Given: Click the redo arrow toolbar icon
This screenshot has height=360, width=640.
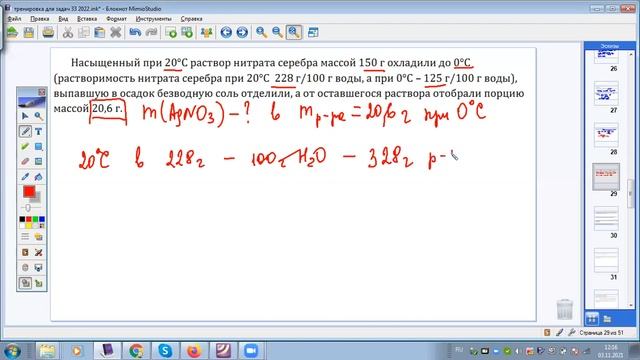Looking at the screenshot, I should (x=151, y=32).
